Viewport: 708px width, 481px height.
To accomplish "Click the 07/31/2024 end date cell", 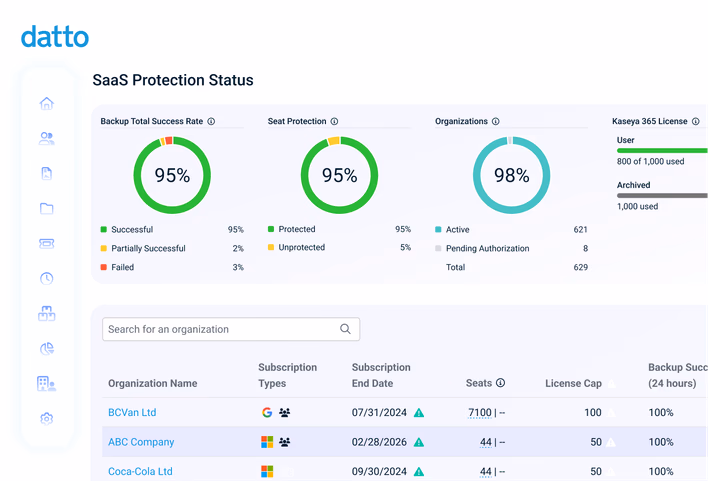I will [x=379, y=412].
